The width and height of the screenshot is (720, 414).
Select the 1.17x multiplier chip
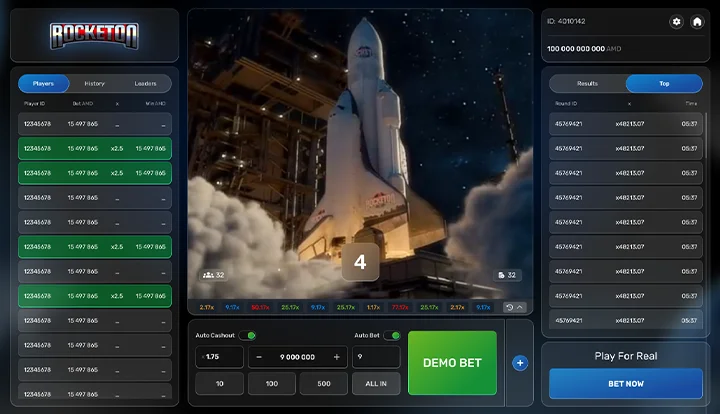tap(373, 308)
